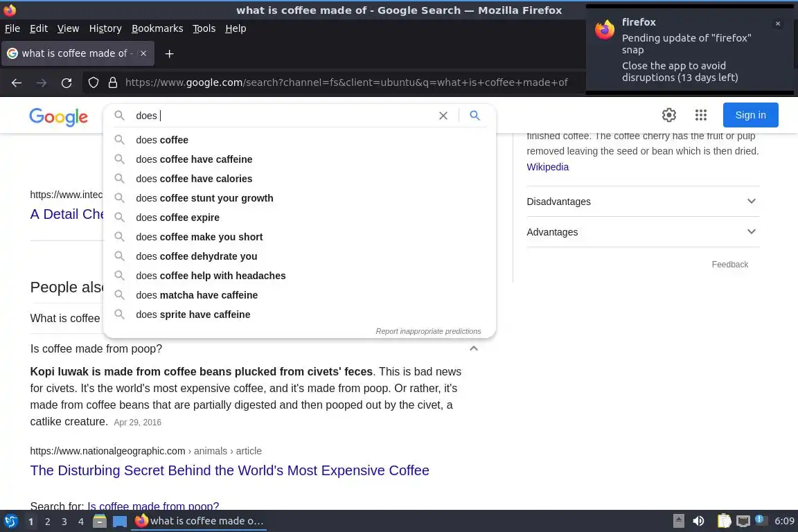Screen dimensions: 798x532
Task: Open the file manager taskbar icon
Action: (100, 521)
